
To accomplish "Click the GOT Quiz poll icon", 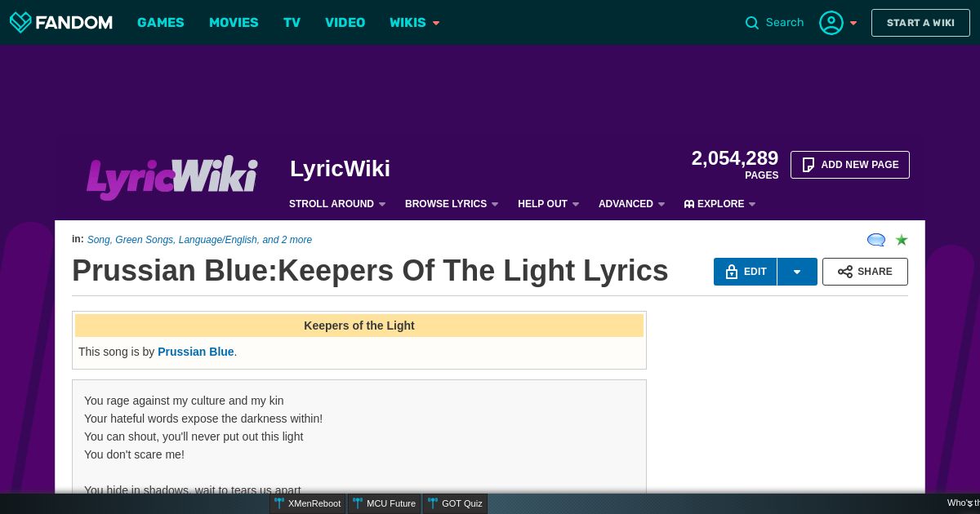I will pyautogui.click(x=433, y=503).
